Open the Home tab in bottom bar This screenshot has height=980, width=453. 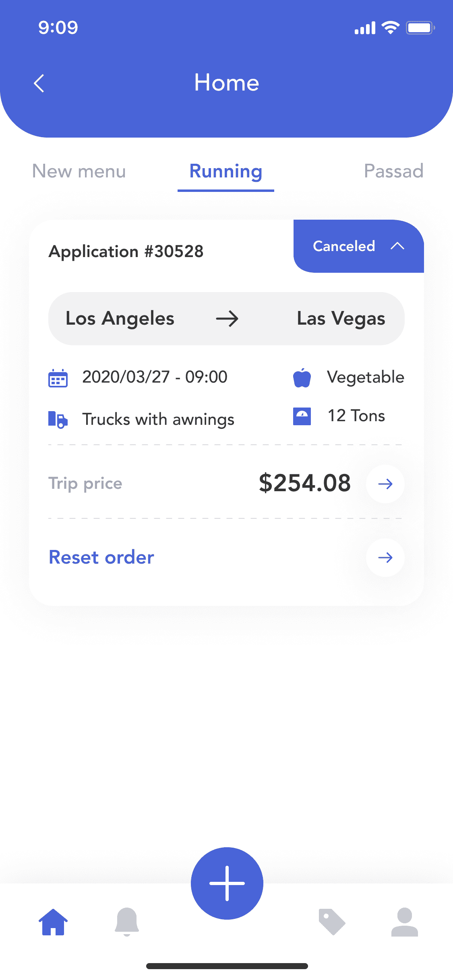[x=53, y=922]
